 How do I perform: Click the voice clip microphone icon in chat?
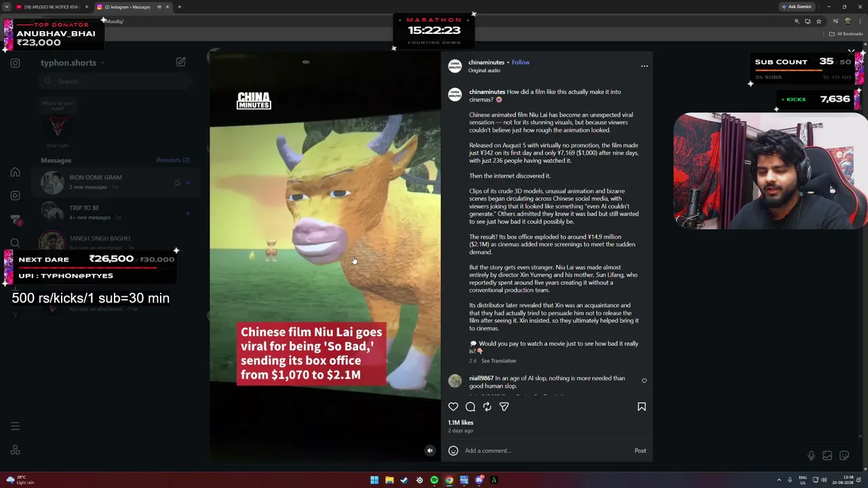click(811, 456)
